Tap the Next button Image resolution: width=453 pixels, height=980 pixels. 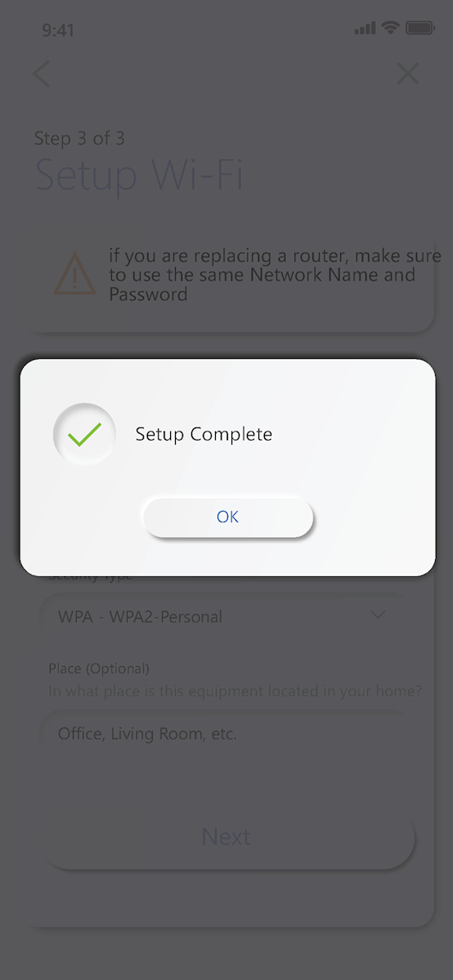[226, 837]
